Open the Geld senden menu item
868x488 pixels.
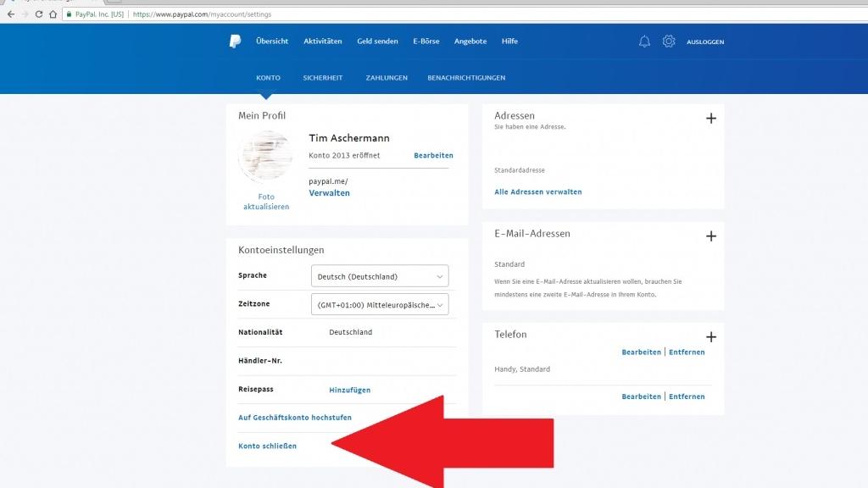[x=377, y=41]
